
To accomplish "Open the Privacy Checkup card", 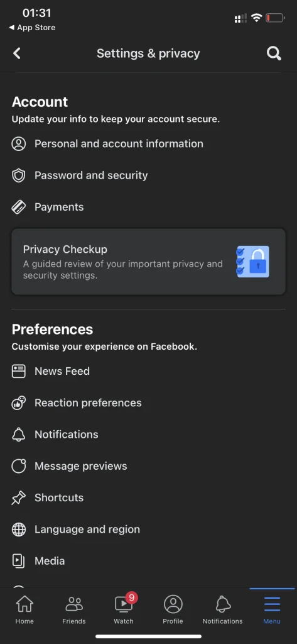I will tap(148, 262).
